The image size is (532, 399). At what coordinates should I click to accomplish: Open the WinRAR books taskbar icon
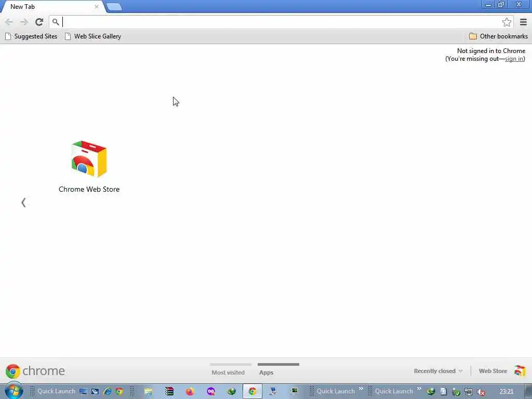coord(169,391)
